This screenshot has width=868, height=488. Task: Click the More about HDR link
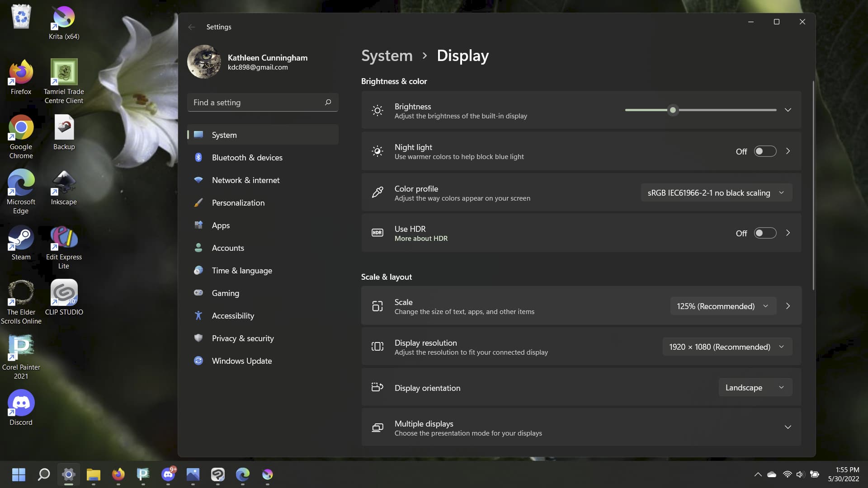[421, 239]
